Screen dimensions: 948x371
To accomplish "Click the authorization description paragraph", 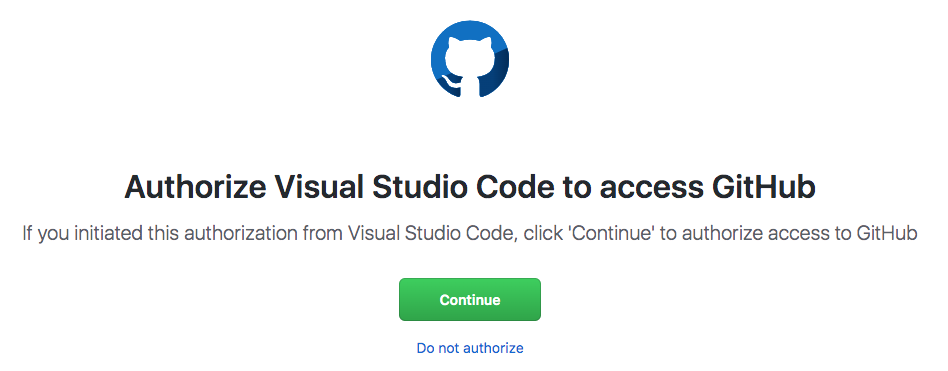I will point(470,233).
